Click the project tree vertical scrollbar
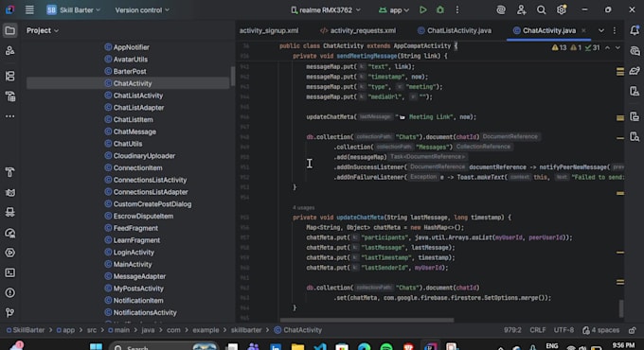This screenshot has height=350, width=644. 233,77
